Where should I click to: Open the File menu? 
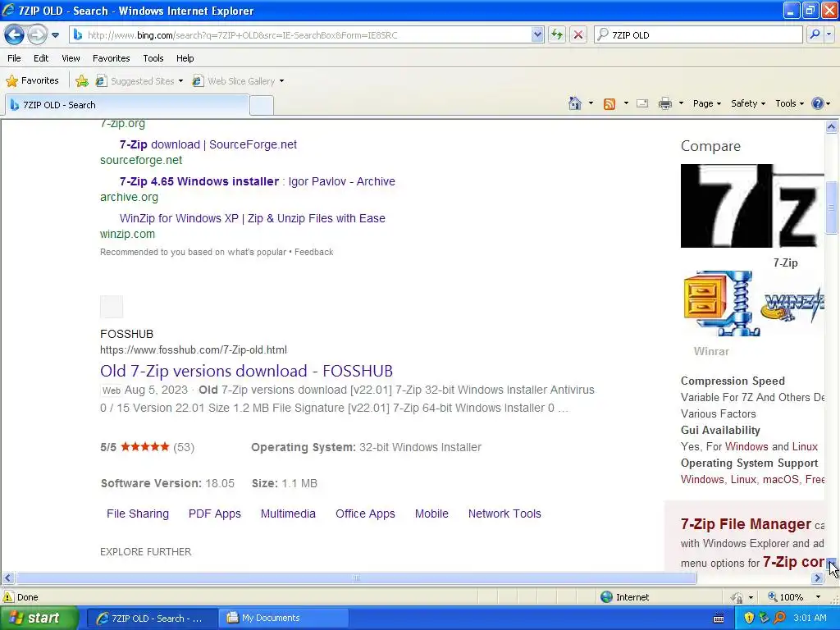(15, 58)
